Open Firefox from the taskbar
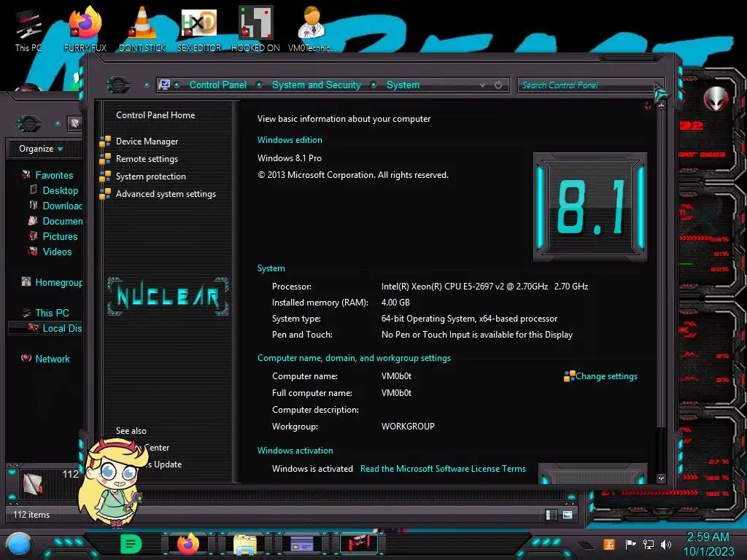 click(x=188, y=544)
